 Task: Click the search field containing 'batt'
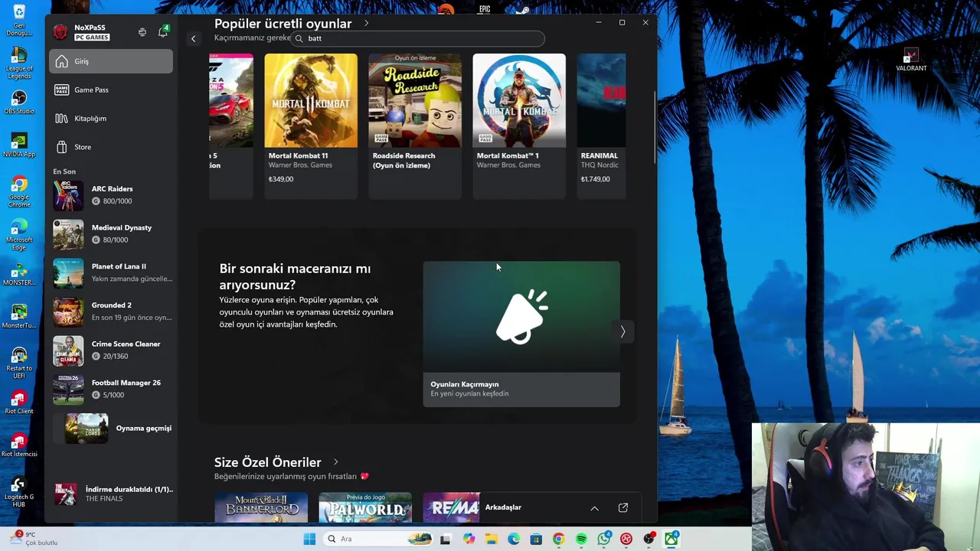pyautogui.click(x=417, y=38)
